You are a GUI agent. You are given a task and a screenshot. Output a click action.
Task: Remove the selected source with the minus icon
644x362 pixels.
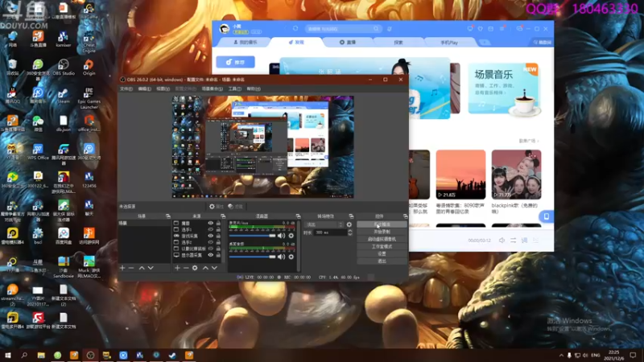(186, 268)
